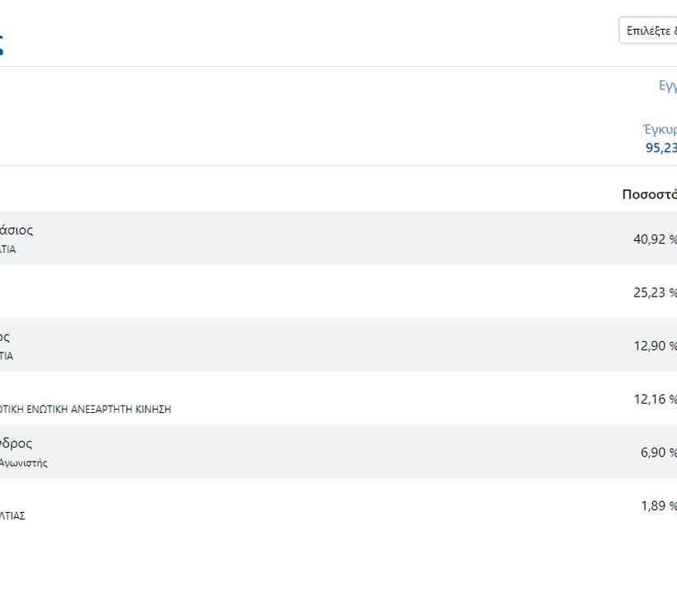The image size is (677, 616).
Task: Click the Εγγ registered voters label
Action: [x=667, y=86]
